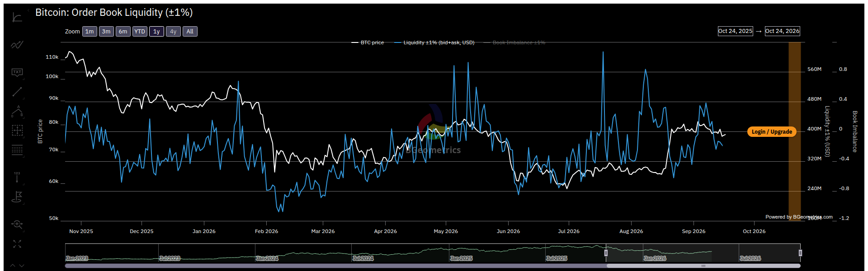Image resolution: width=868 pixels, height=271 pixels.
Task: Click the Sep 2026 x-axis label
Action: [693, 231]
